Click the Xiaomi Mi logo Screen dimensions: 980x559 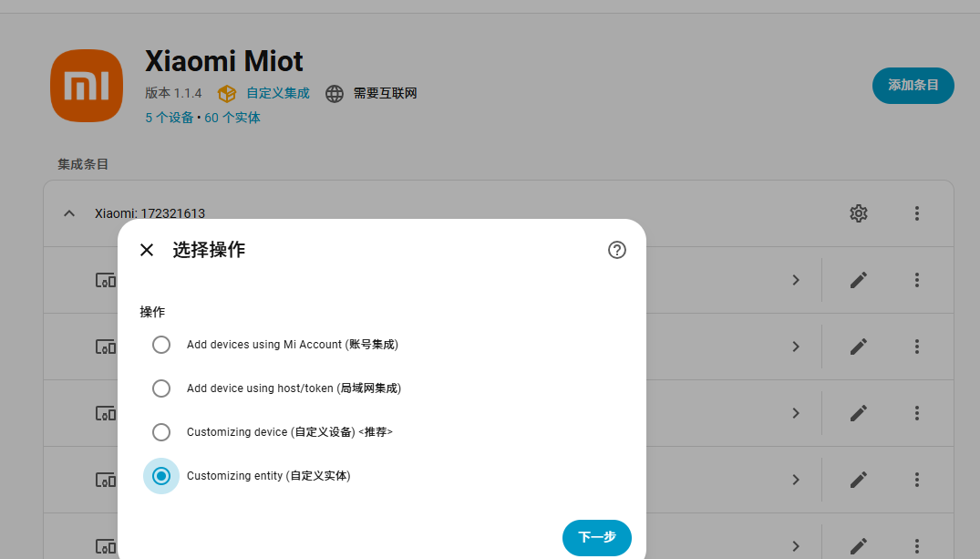click(86, 86)
